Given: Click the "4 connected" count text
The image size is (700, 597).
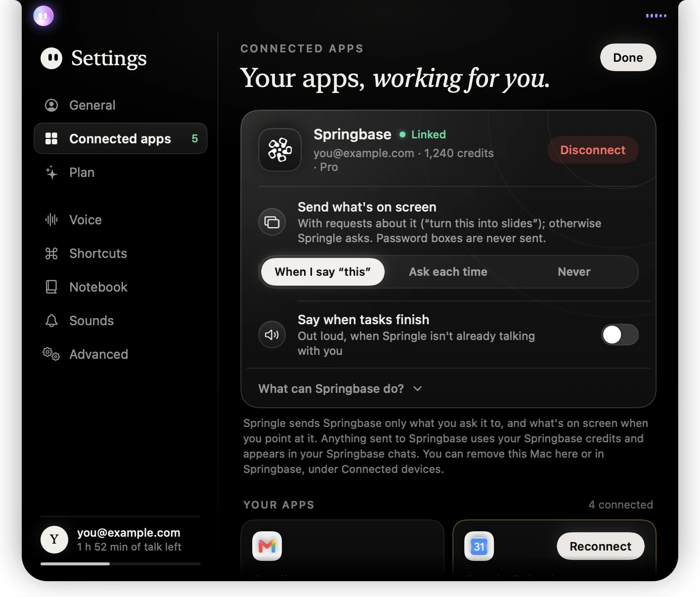Looking at the screenshot, I should click(x=620, y=505).
